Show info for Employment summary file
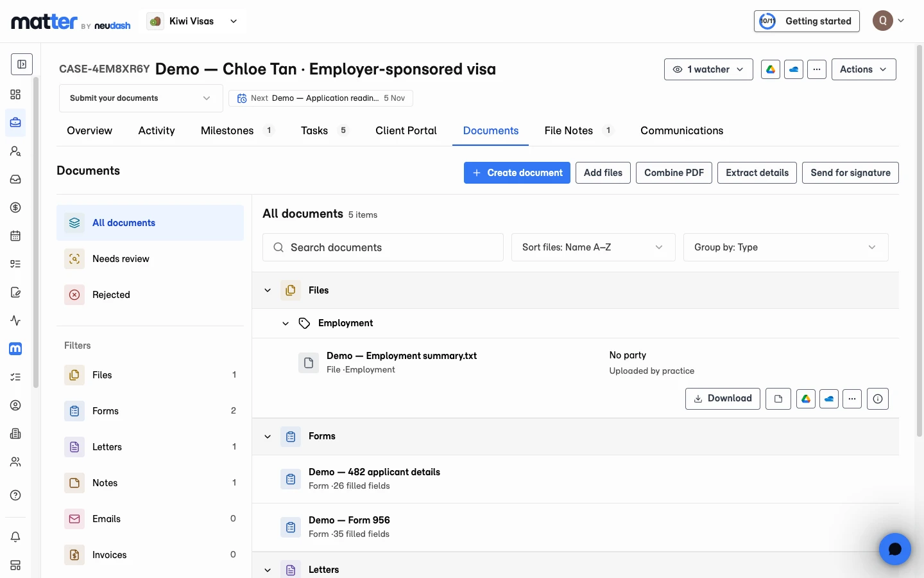924x578 pixels. point(878,399)
